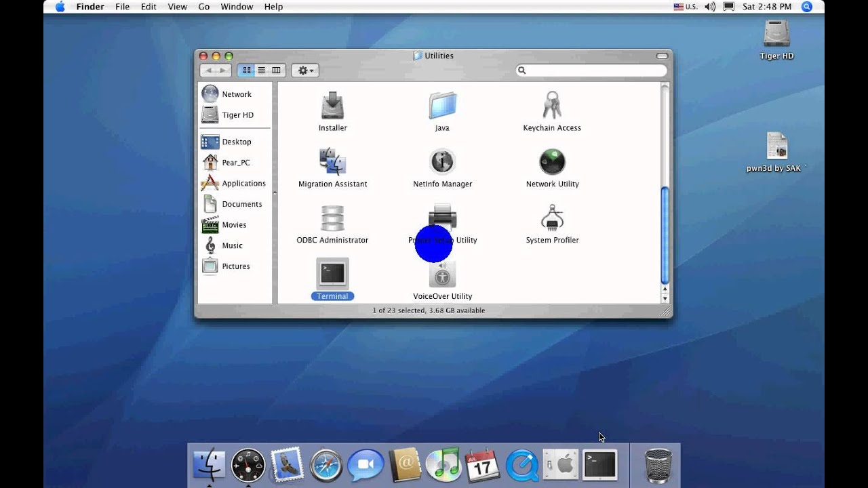Open the U.S. input source menu
868x488 pixels.
click(x=686, y=7)
